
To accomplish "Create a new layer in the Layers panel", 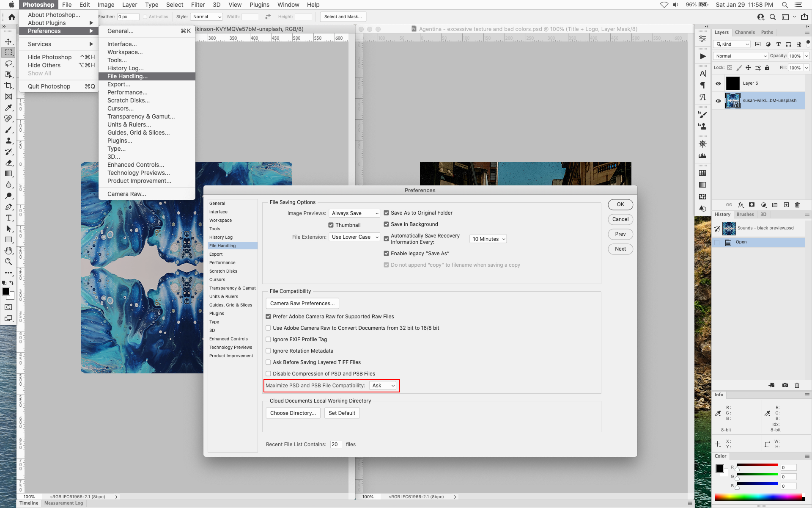I will pos(787,205).
